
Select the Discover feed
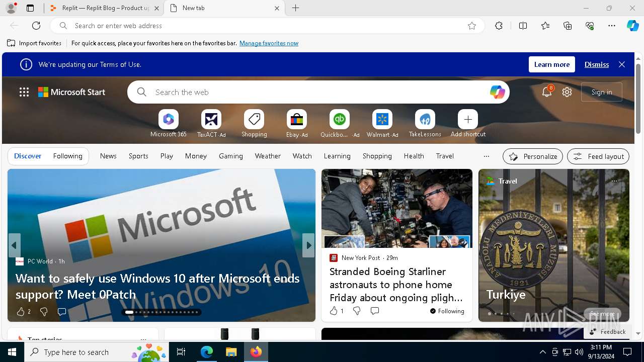pos(28,156)
